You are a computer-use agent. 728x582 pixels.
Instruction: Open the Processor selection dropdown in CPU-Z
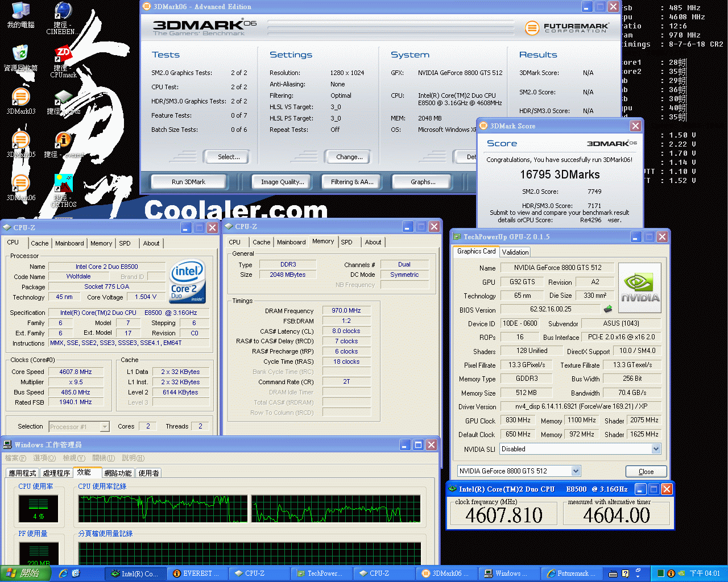[x=79, y=426]
